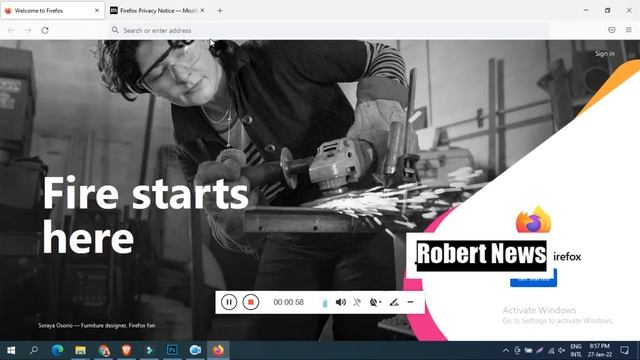Image resolution: width=640 pixels, height=360 pixels.
Task: Open the annotation pen tool in recorder
Action: pyautogui.click(x=393, y=302)
